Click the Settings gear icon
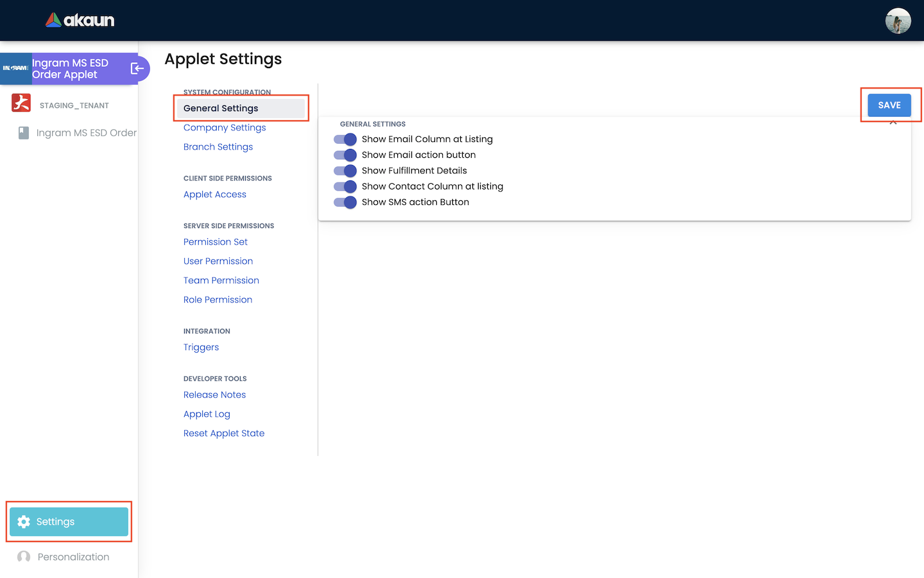The width and height of the screenshot is (924, 578). (x=24, y=522)
